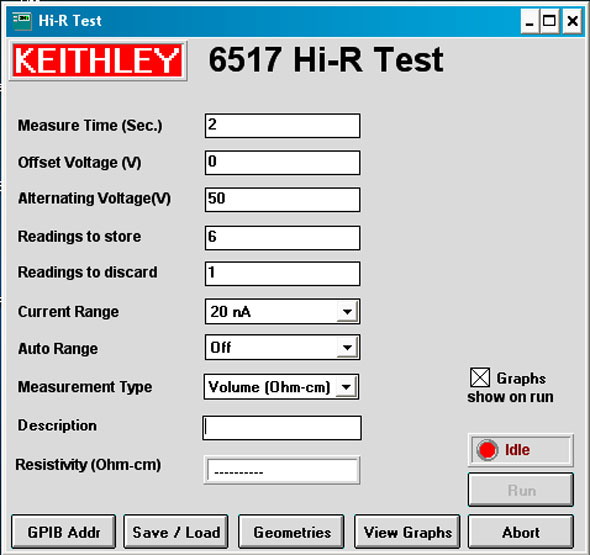Click the View Graphs button
Screen dimensions: 590x555
pyautogui.click(x=407, y=532)
